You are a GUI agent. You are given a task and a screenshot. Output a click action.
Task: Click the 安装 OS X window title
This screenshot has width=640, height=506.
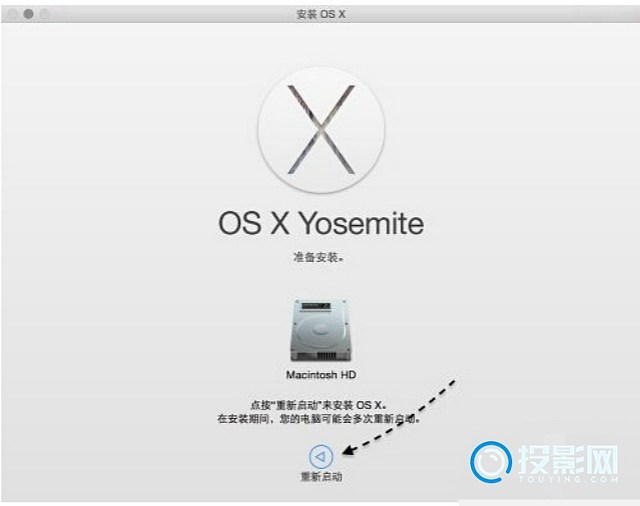pos(321,14)
